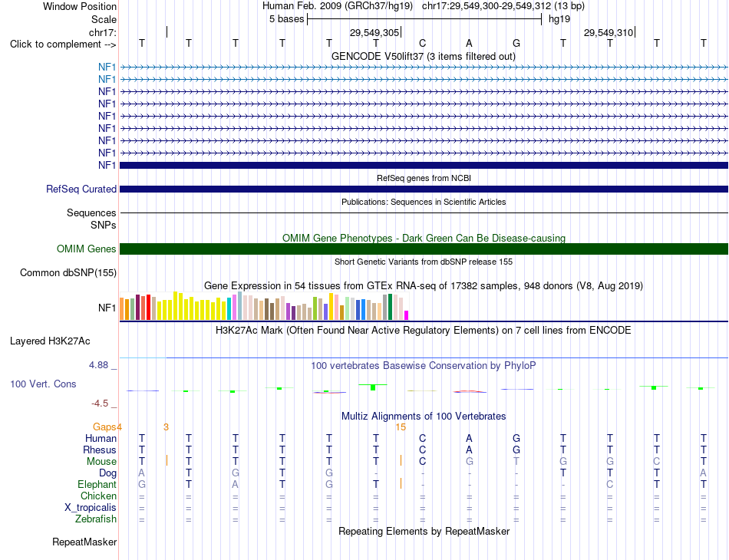Viewport: 729px width, 560px height.
Task: Open 'Short Genetic Variants from dbSNP release 155'
Action: (424, 262)
